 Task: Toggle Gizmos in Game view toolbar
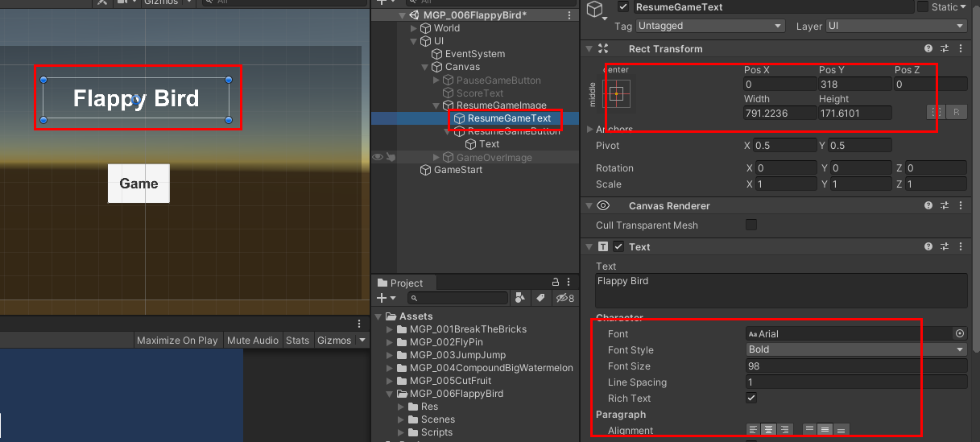[x=334, y=341]
